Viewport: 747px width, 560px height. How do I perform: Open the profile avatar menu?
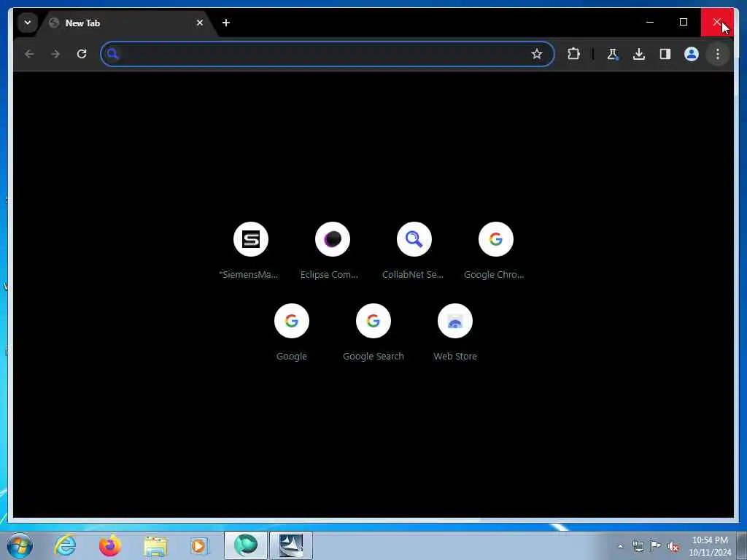point(692,54)
